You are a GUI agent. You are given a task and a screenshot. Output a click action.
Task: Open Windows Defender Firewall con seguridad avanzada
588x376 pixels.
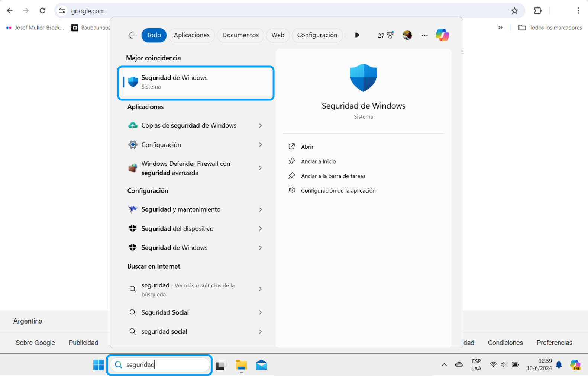[186, 168]
